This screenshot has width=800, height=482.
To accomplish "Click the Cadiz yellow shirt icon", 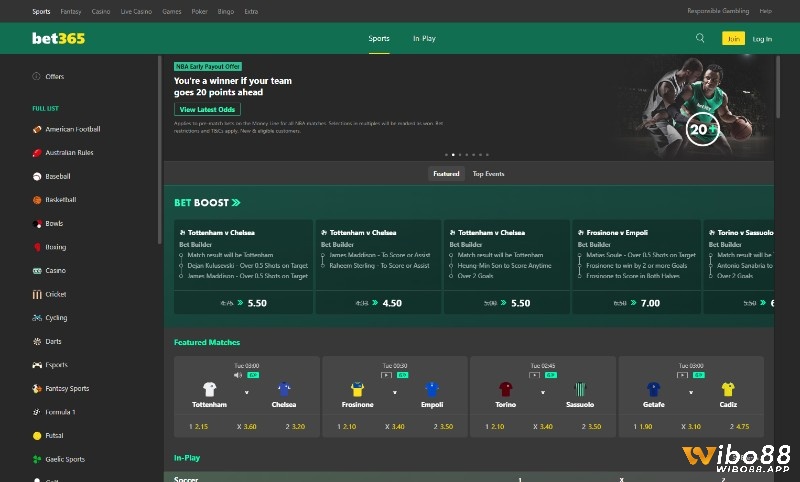I will [x=728, y=390].
